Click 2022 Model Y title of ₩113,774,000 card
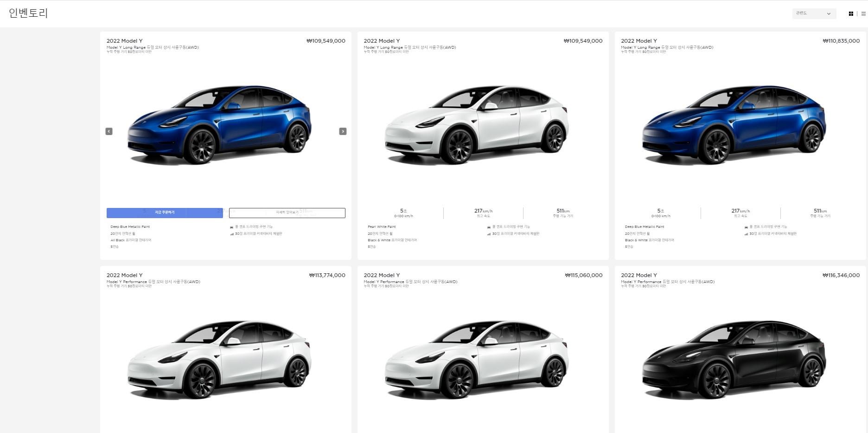 pos(125,275)
